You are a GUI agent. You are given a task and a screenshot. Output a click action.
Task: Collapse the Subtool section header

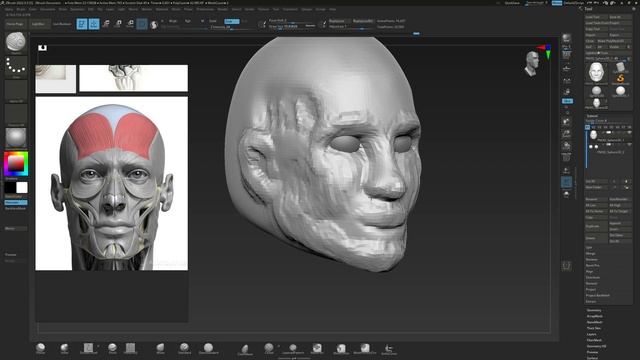[x=592, y=116]
